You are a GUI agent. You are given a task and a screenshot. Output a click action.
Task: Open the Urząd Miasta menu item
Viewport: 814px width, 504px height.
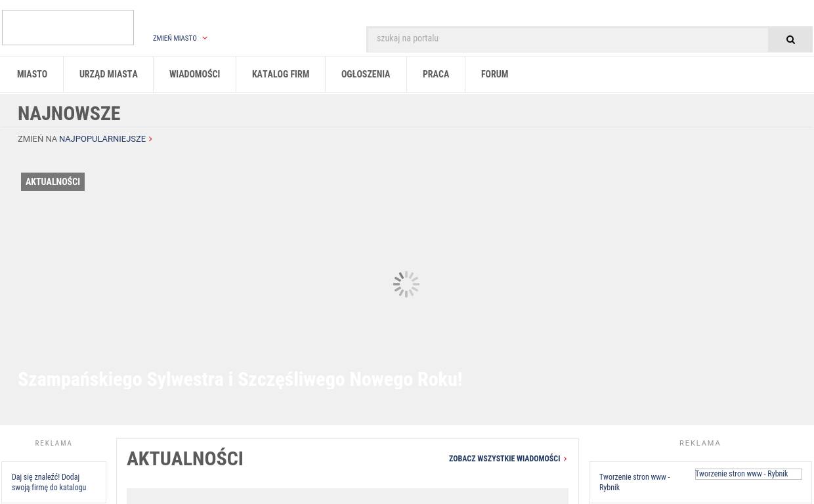pos(108,74)
